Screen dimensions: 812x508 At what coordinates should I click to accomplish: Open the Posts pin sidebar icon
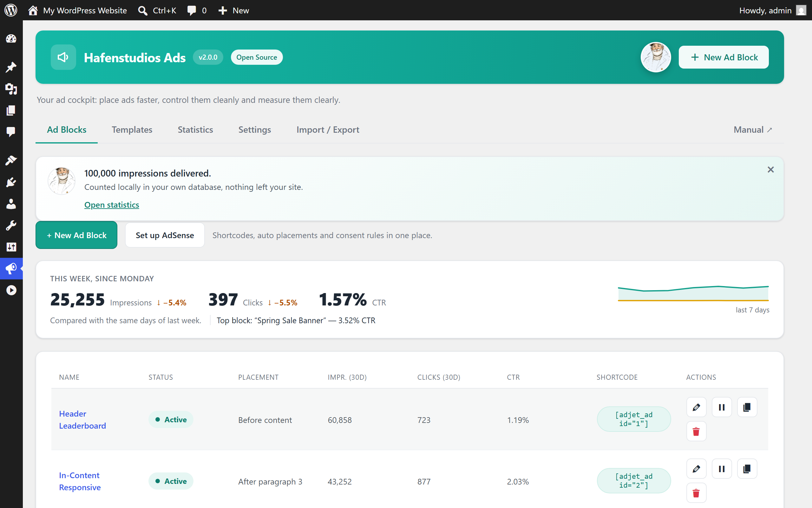tap(11, 67)
